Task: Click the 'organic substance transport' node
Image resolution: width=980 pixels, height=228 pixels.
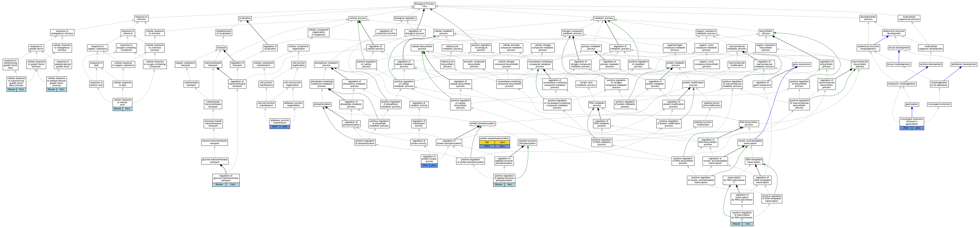Action: click(185, 64)
